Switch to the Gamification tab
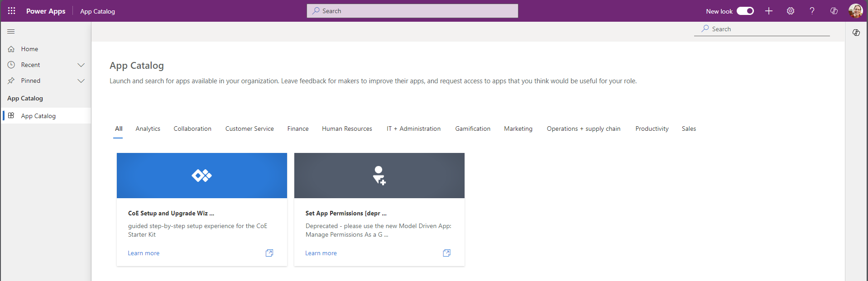 coord(473,129)
